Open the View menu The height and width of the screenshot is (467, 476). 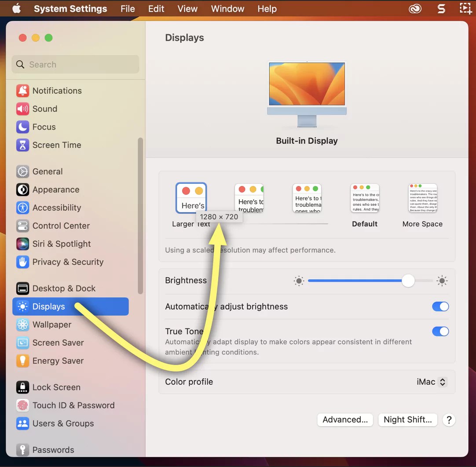coord(187,8)
